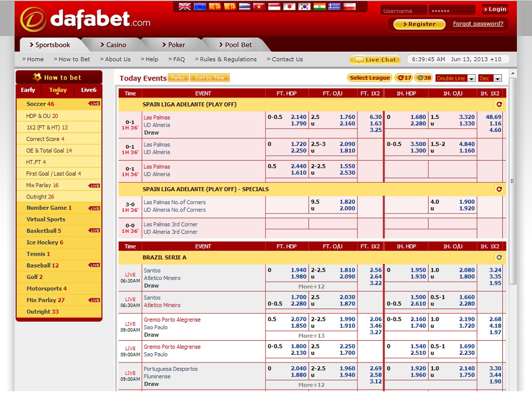
Task: Open HDP & OU 20 in the sidebar
Action: pos(59,116)
